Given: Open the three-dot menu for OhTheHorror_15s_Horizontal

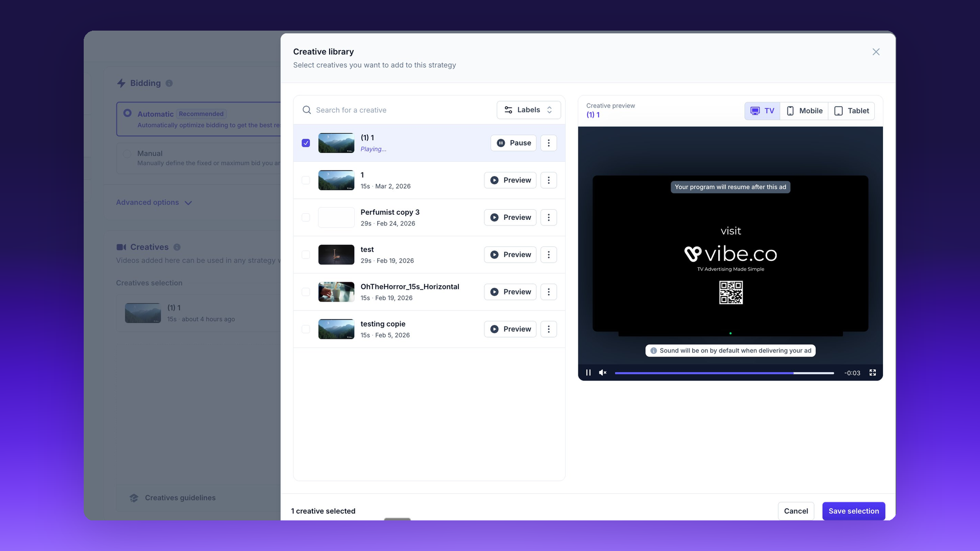Looking at the screenshot, I should pyautogui.click(x=549, y=292).
